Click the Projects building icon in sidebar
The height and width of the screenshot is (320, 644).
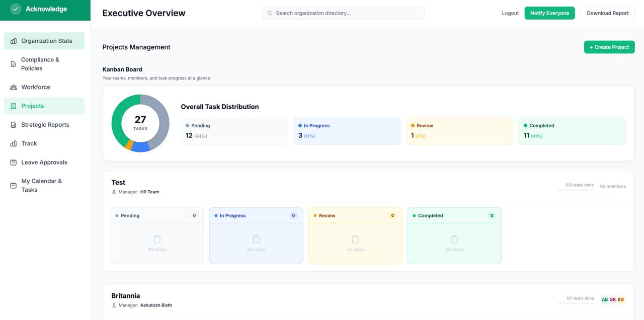pos(14,106)
